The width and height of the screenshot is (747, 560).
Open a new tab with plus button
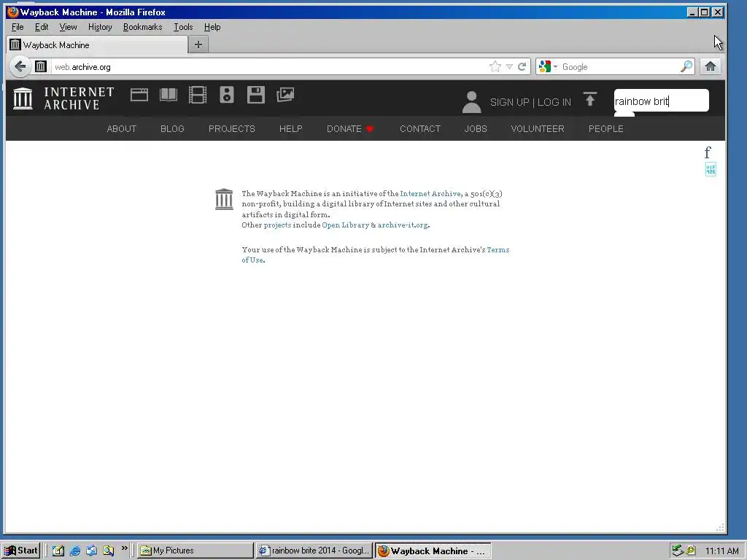pyautogui.click(x=198, y=44)
